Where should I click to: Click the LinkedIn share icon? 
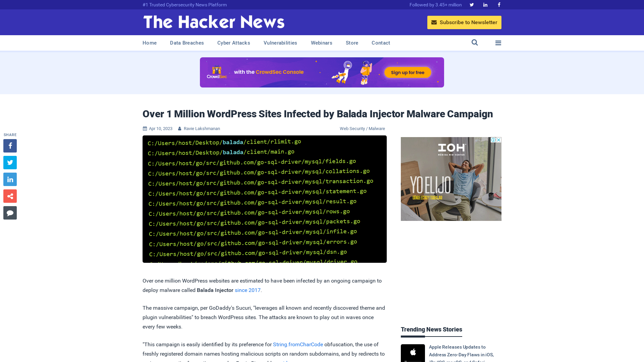[10, 179]
